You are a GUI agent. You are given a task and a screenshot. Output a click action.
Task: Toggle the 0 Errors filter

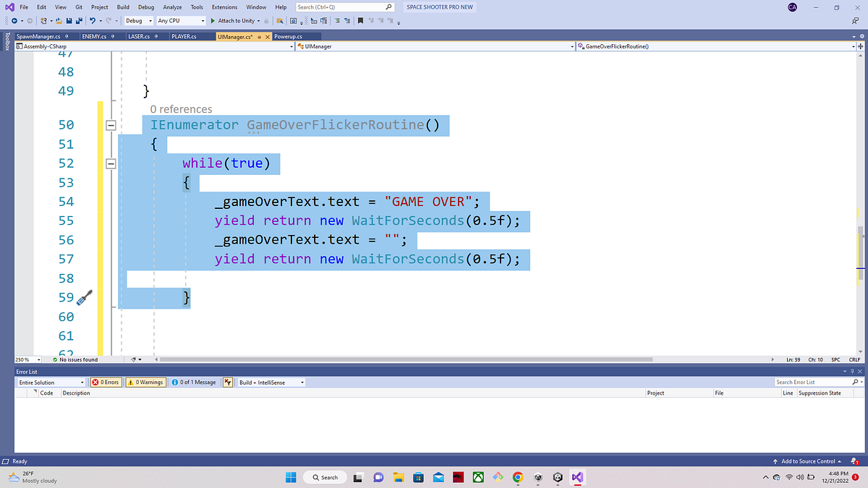pos(105,382)
